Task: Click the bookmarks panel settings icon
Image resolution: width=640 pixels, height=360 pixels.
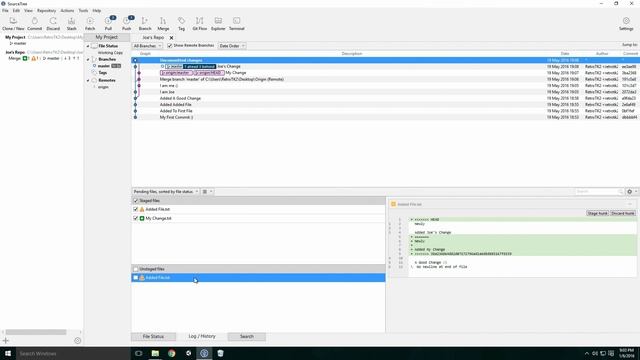Action: pos(78,340)
